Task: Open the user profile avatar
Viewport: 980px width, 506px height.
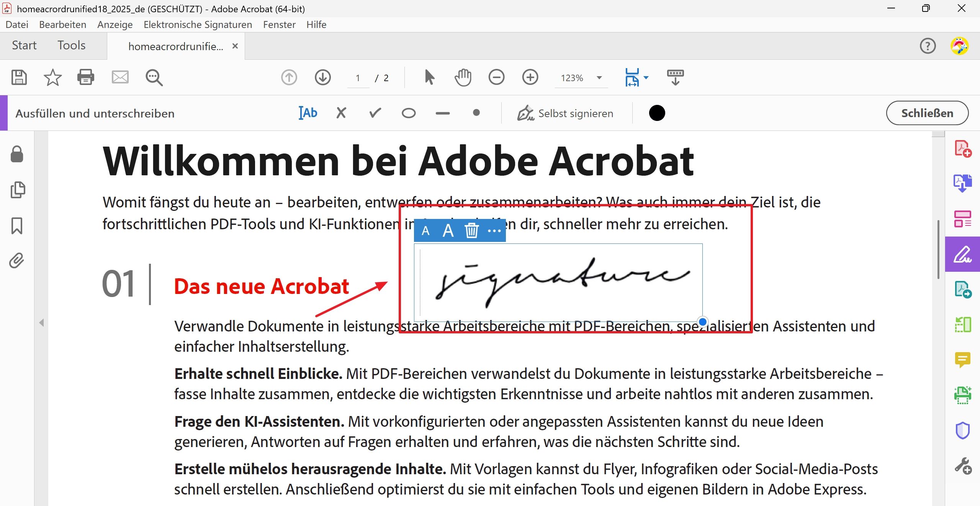Action: click(x=960, y=46)
